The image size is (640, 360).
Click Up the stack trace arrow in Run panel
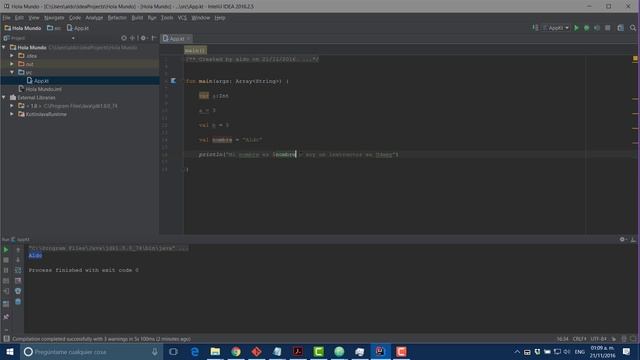[x=18, y=249]
